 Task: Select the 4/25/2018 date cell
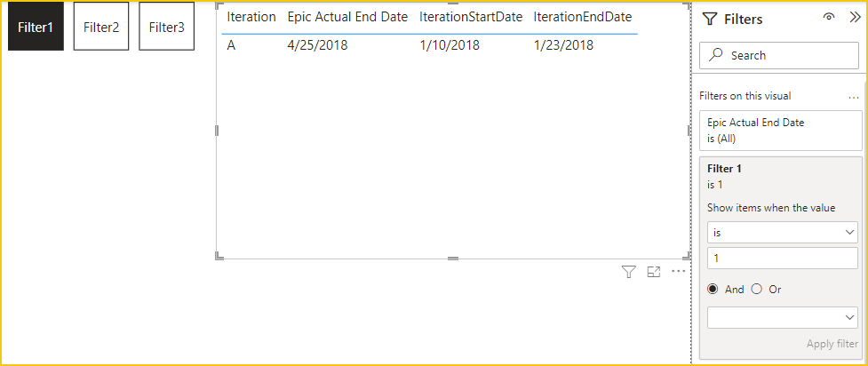click(318, 45)
